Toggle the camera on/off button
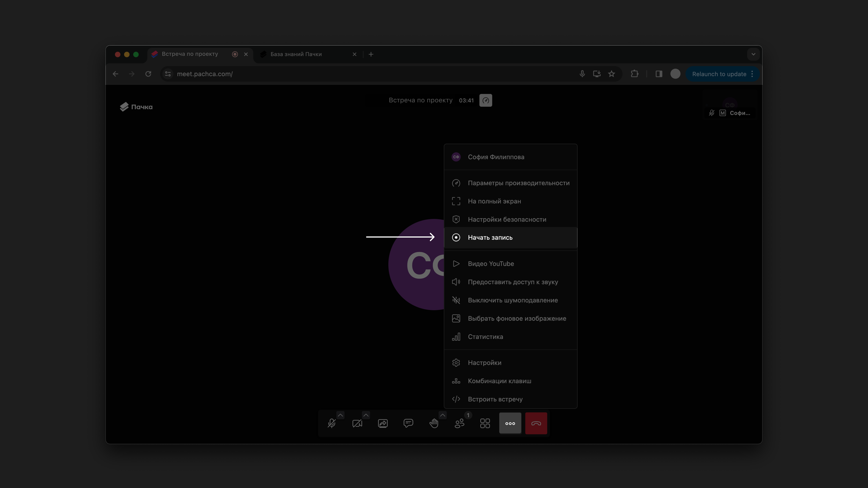Viewport: 868px width, 488px height. pos(357,423)
